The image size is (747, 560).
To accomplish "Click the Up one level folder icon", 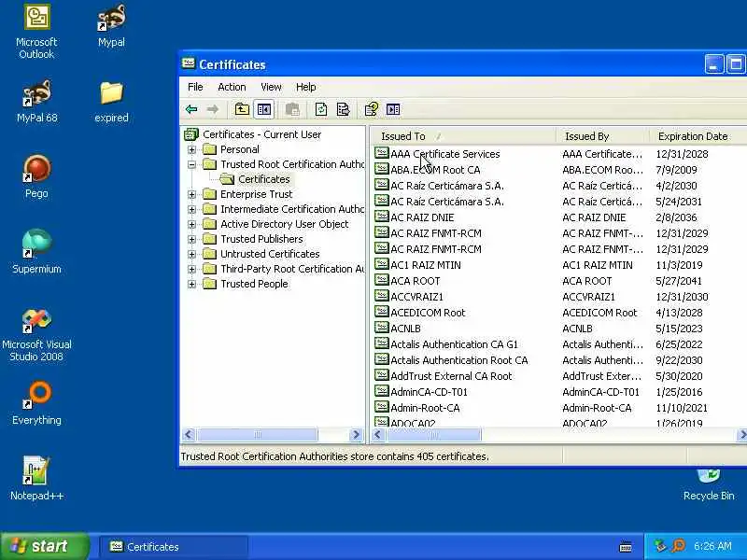I will tap(242, 109).
